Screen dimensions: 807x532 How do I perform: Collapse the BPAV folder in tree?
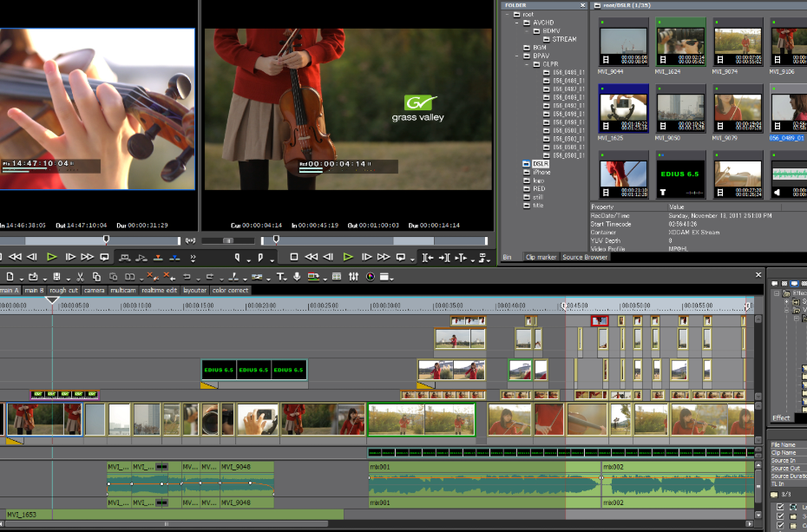coord(517,56)
